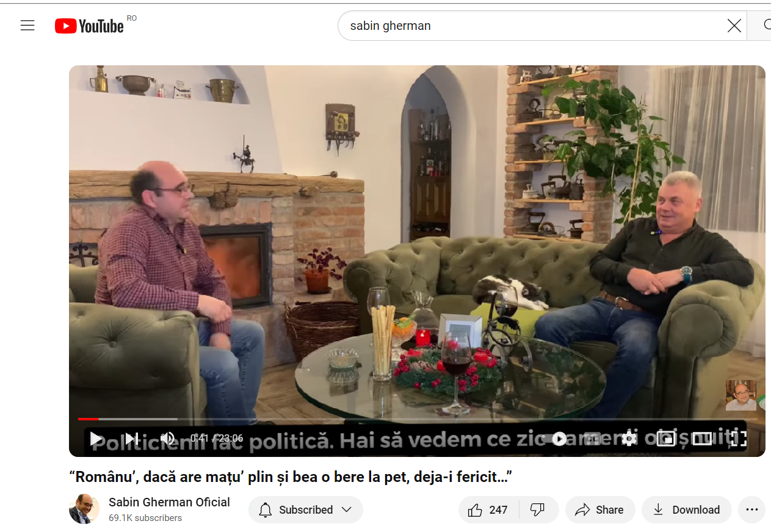Enter fullscreen mode

click(737, 438)
